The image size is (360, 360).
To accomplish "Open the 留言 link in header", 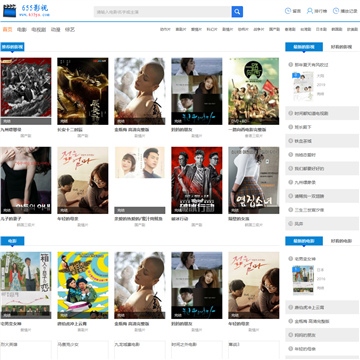I will click(297, 11).
